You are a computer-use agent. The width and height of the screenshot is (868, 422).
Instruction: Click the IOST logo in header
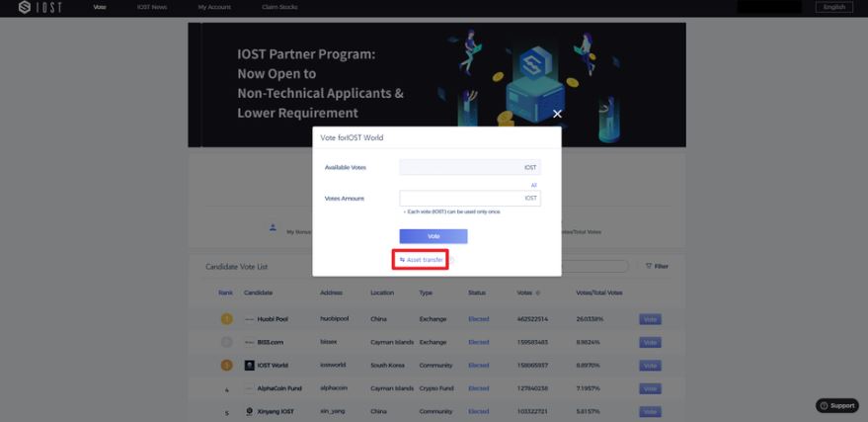click(39, 8)
